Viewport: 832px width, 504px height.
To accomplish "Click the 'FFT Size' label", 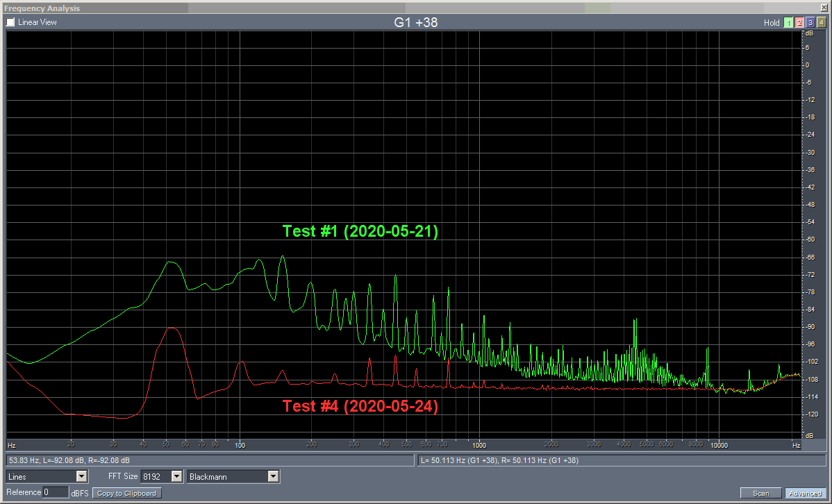I will point(122,476).
